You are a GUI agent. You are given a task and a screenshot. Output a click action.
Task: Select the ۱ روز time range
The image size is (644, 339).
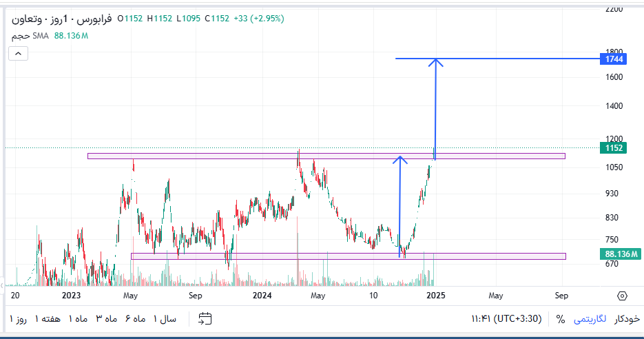click(x=18, y=319)
